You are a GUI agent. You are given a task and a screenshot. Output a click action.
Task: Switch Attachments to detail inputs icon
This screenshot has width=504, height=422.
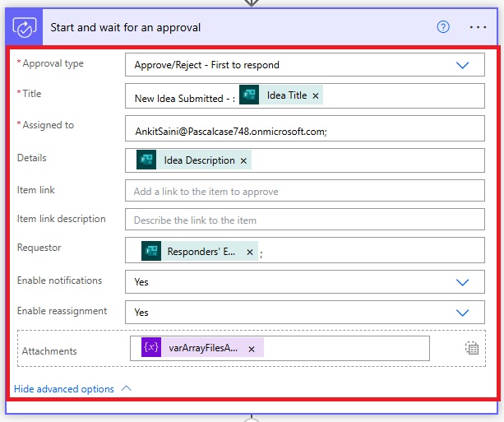(471, 348)
